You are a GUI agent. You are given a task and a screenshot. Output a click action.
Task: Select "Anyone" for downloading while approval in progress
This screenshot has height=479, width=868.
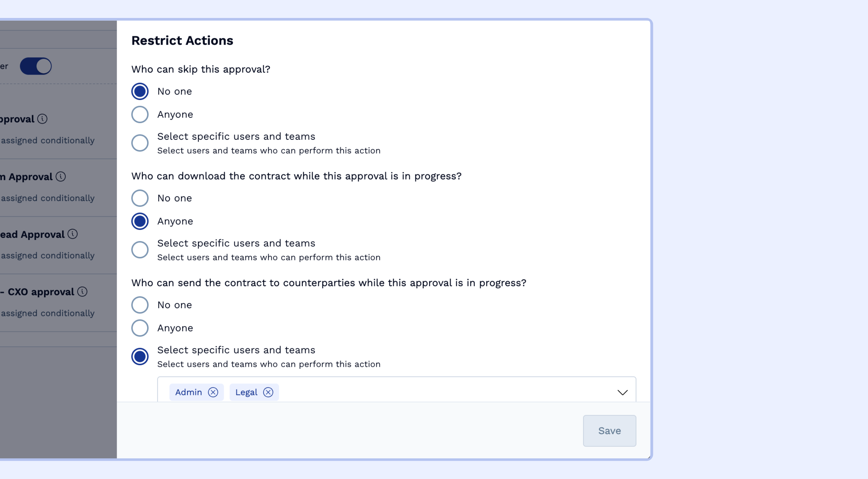tap(139, 221)
